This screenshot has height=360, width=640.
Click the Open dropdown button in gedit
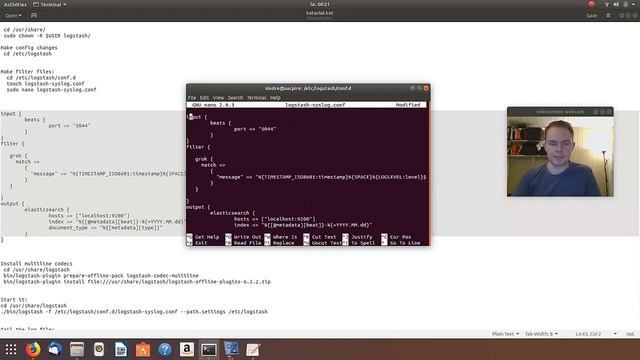coord(13,16)
